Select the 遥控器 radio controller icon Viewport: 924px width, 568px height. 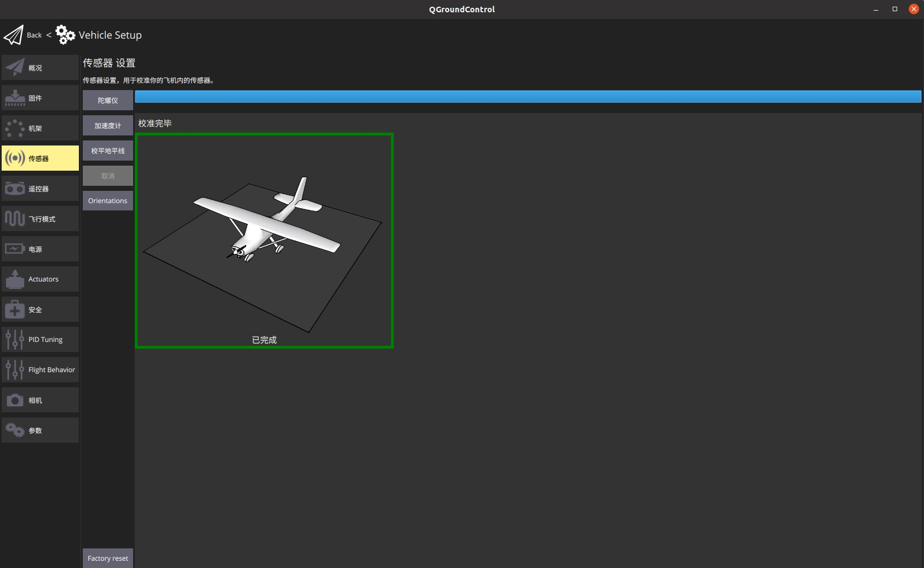[x=15, y=189]
